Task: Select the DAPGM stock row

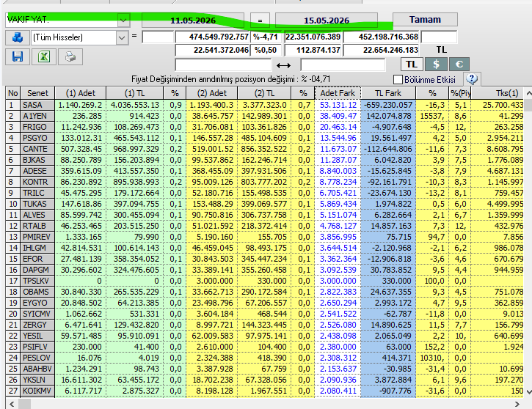Action: pos(265,270)
